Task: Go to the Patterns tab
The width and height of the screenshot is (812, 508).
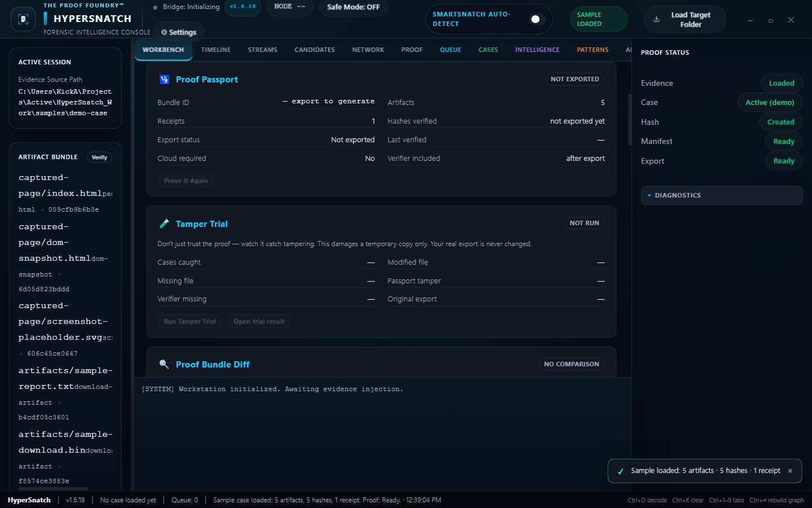Action: [593, 50]
